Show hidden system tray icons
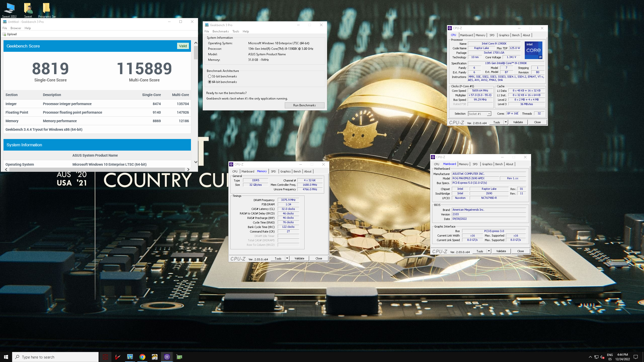The width and height of the screenshot is (644, 362). point(590,357)
